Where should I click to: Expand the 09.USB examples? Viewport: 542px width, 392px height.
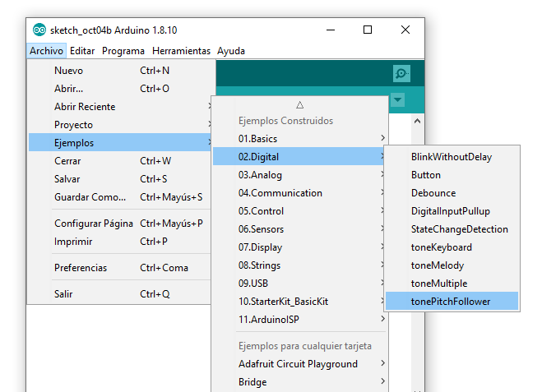(299, 284)
